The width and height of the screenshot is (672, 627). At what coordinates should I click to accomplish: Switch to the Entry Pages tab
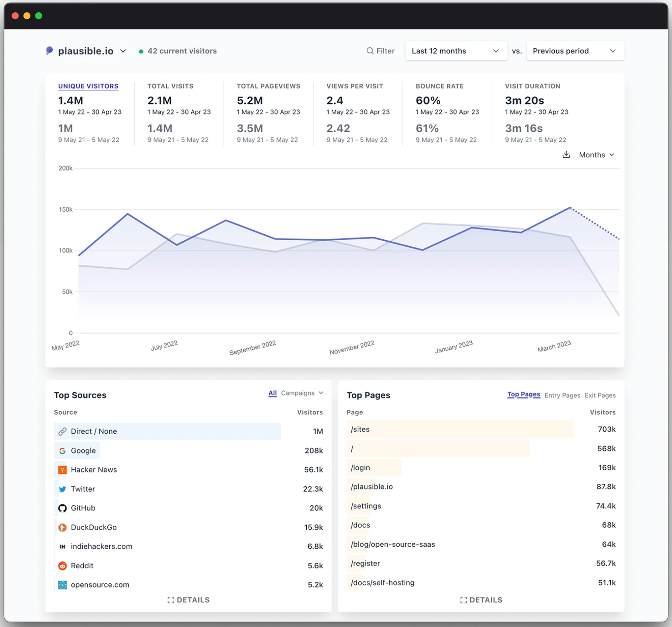pyautogui.click(x=562, y=395)
